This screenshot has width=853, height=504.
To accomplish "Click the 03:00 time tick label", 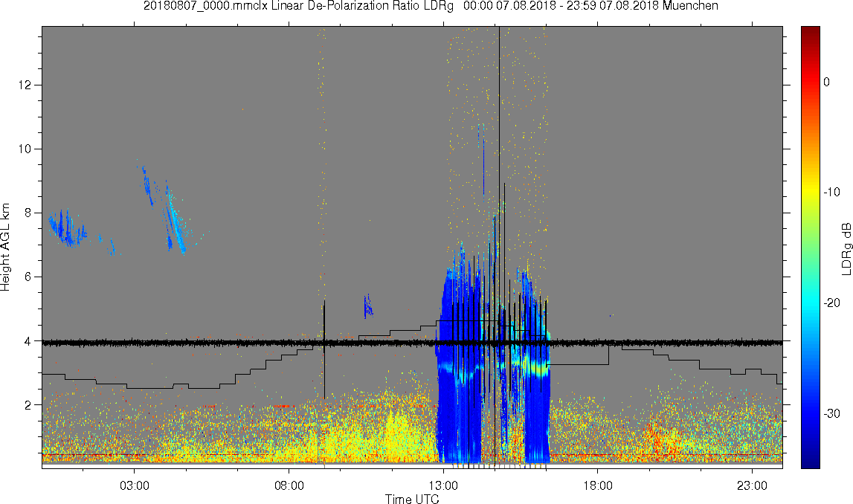I will (135, 485).
